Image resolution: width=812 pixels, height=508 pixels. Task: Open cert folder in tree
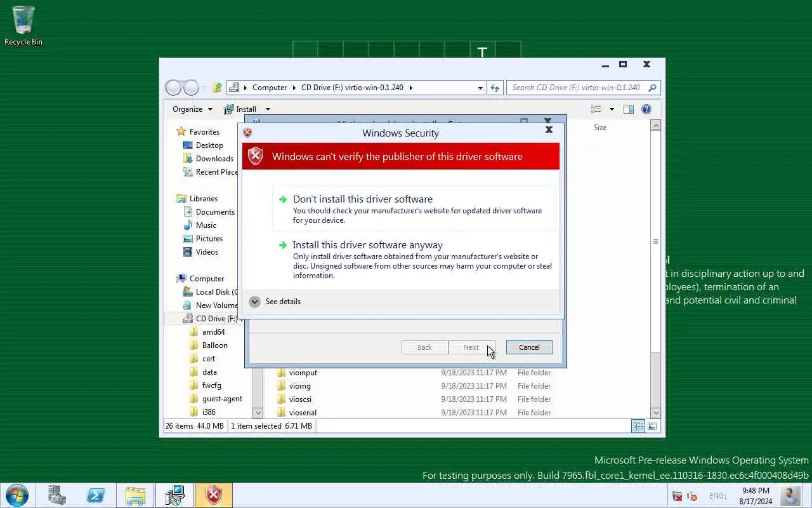(202, 359)
